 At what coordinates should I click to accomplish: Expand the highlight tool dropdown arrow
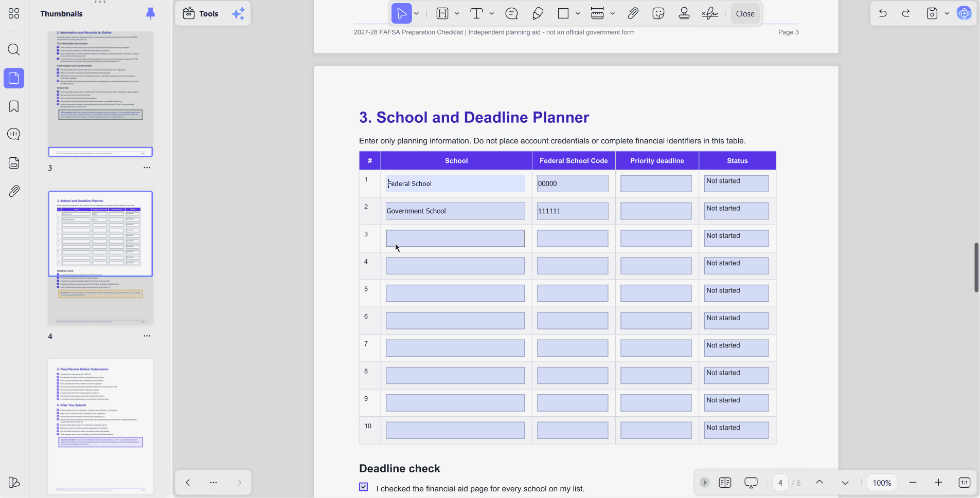pos(457,13)
